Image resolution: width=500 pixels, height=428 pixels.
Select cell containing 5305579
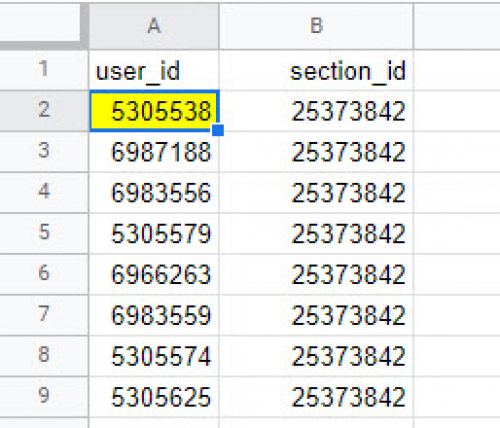pyautogui.click(x=154, y=233)
